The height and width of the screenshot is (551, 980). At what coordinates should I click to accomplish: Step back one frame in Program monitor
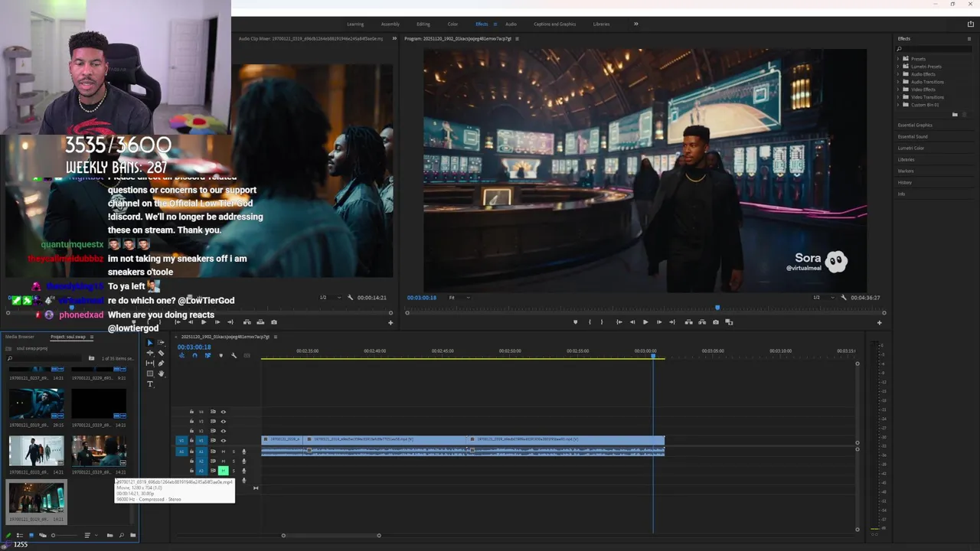(632, 322)
